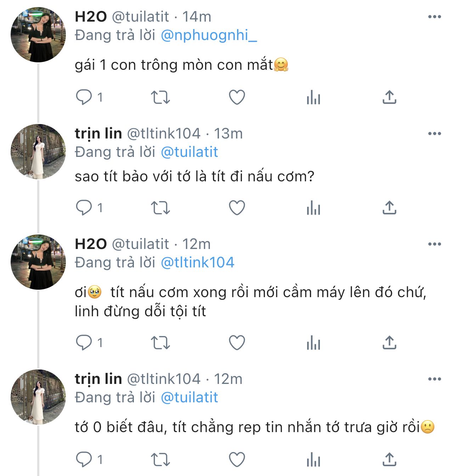Reply to H2O's 12m tweet
457x476 pixels.
click(84, 343)
